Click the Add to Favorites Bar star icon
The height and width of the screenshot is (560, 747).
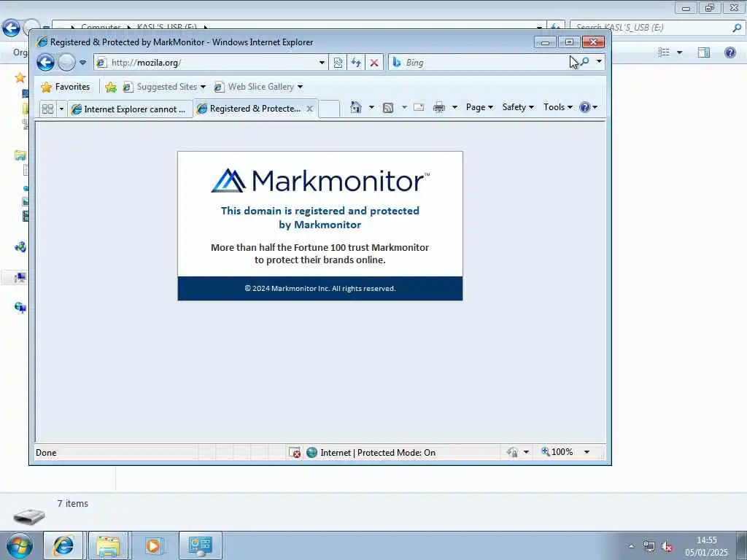click(x=111, y=87)
